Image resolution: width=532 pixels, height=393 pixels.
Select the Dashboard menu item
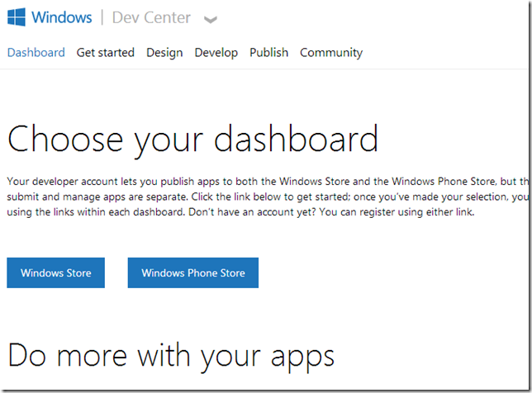(x=36, y=53)
